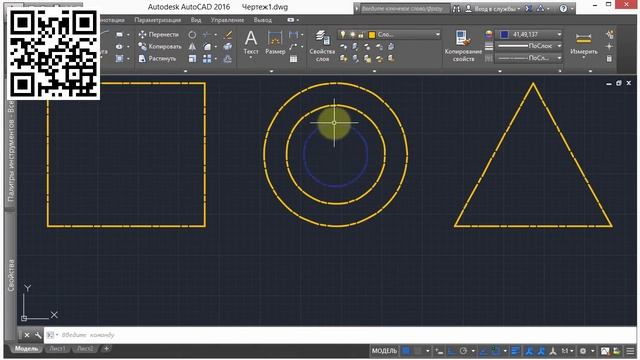Click the Mirror tool icon
Screen dimensions: 640x360
tap(192, 47)
